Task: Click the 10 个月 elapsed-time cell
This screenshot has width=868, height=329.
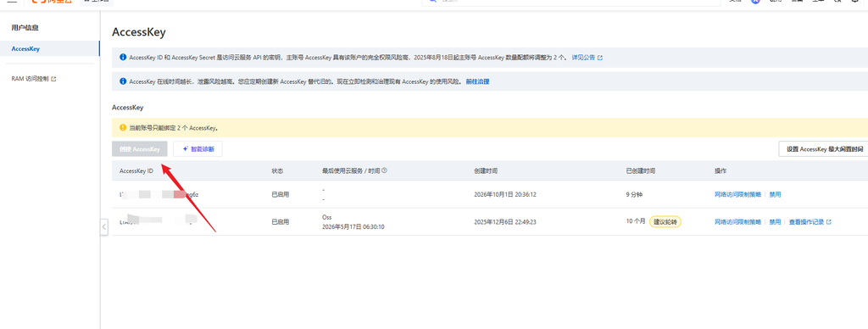Action: point(636,221)
